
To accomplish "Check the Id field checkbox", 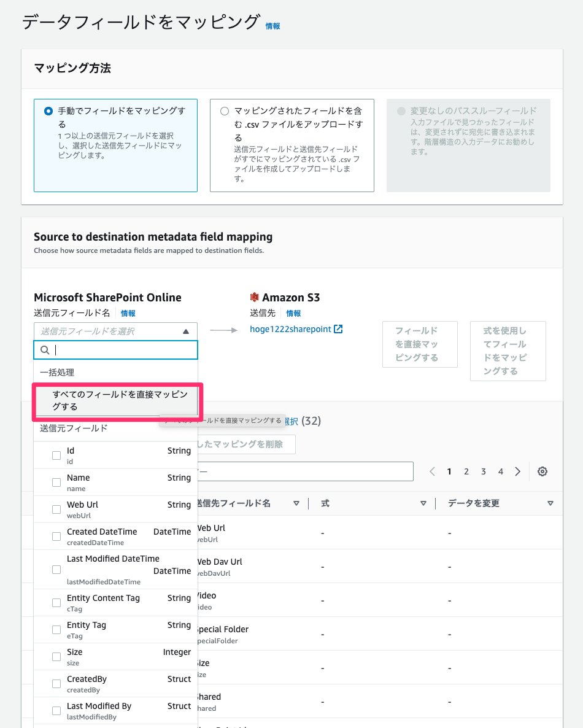I will pyautogui.click(x=56, y=455).
